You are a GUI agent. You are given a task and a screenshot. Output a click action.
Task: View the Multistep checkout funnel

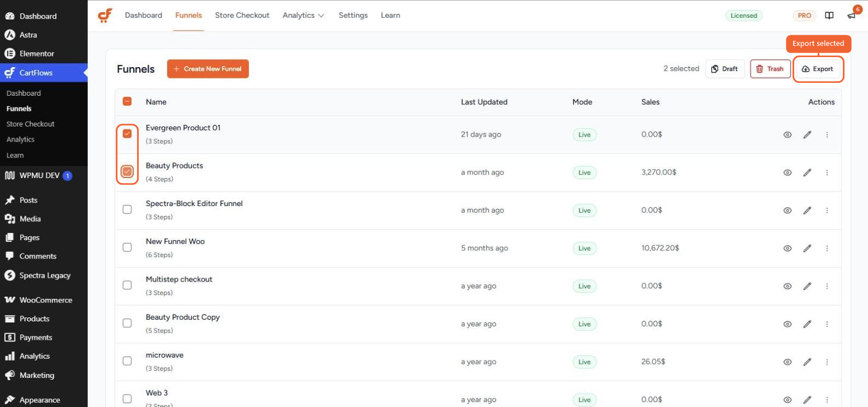tap(787, 286)
